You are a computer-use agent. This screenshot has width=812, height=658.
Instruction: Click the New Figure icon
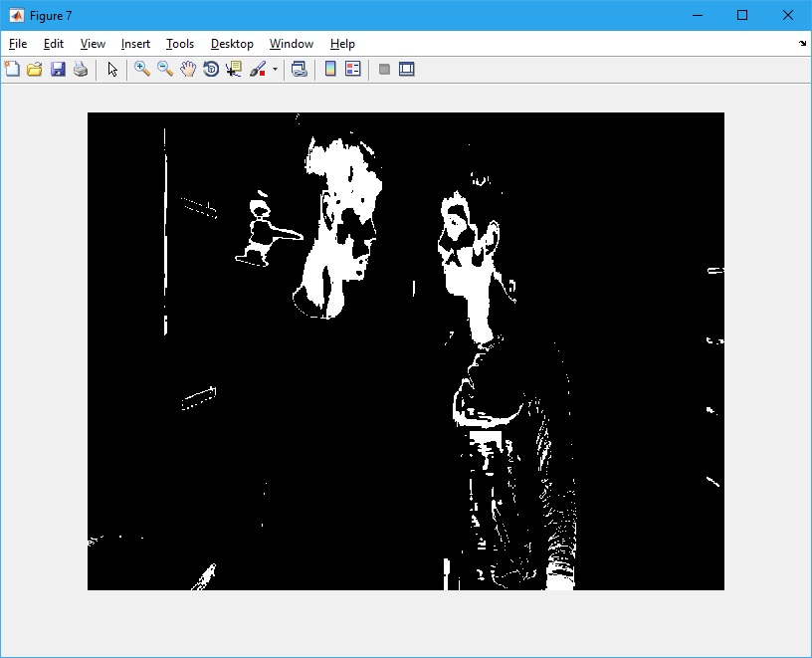click(12, 70)
